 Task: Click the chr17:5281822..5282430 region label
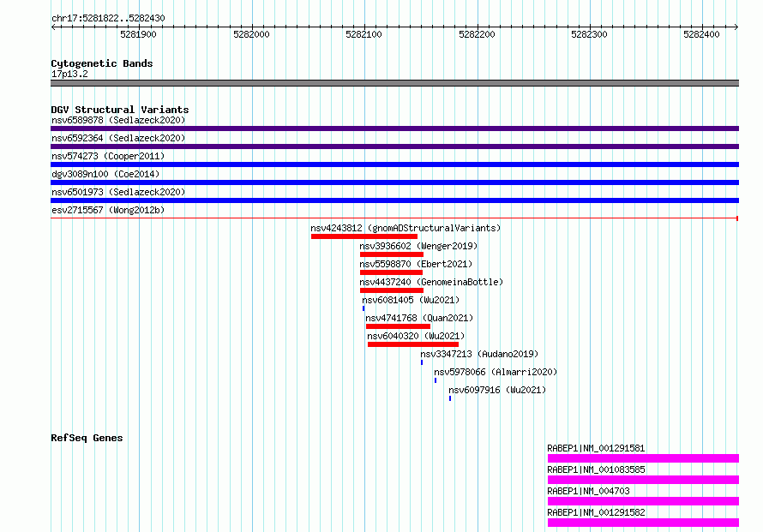tap(108, 18)
